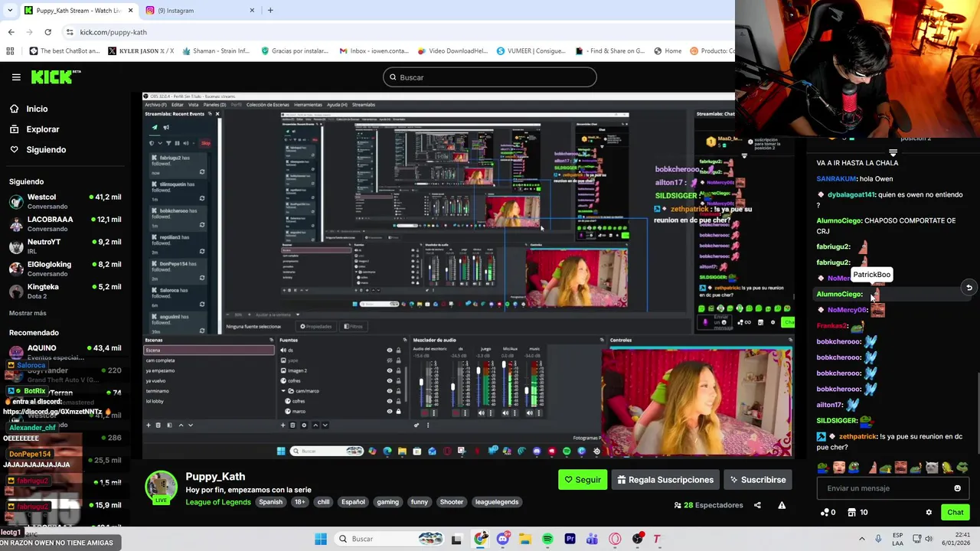This screenshot has width=980, height=551.
Task: Click the Spanish tag
Action: tap(270, 502)
